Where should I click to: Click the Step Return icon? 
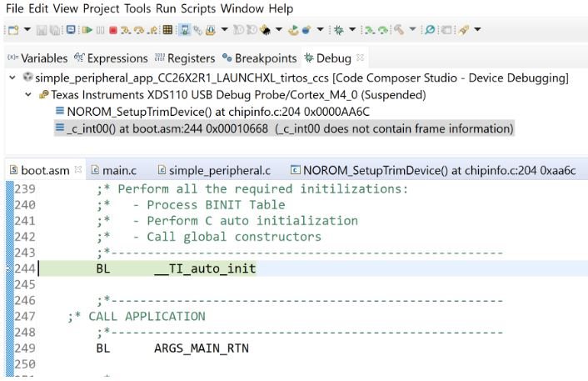pos(152,30)
